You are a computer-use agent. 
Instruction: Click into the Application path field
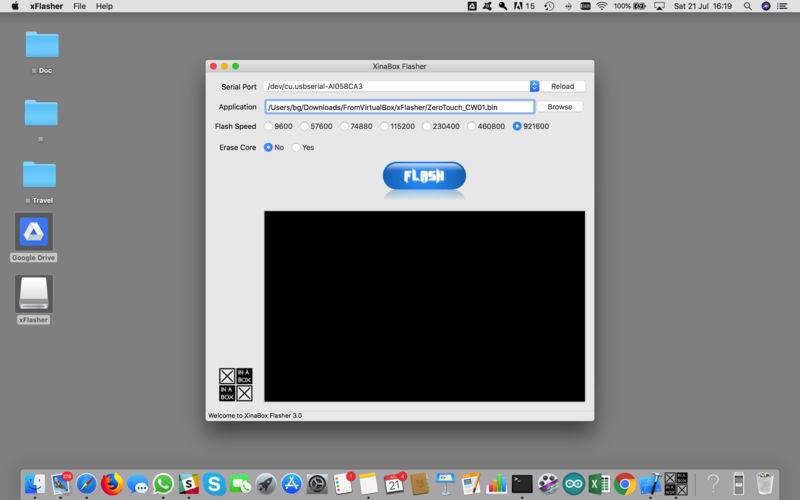[399, 107]
